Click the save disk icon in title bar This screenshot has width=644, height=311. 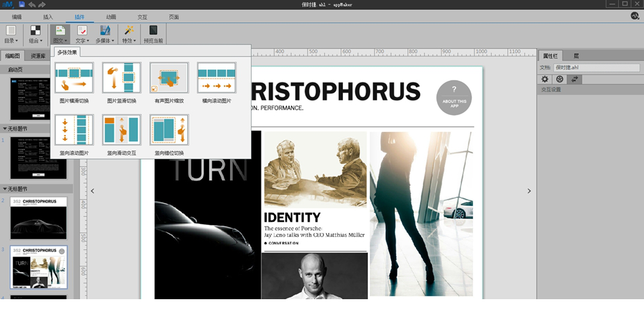tap(22, 5)
